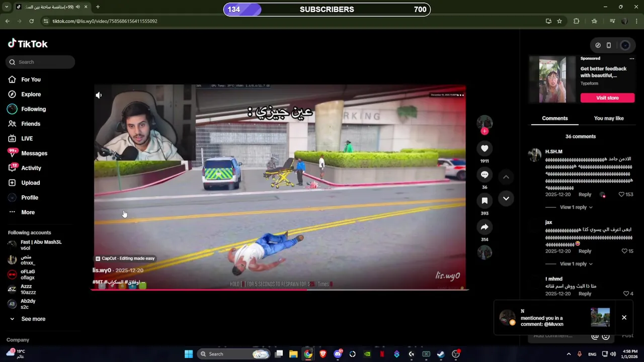Open File Explorer from taskbar
The height and width of the screenshot is (362, 644).
(x=293, y=354)
